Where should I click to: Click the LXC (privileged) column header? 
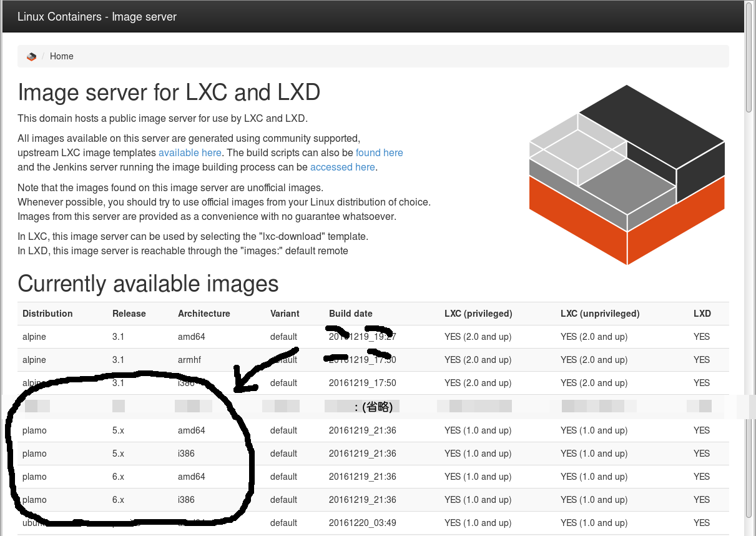(x=478, y=314)
